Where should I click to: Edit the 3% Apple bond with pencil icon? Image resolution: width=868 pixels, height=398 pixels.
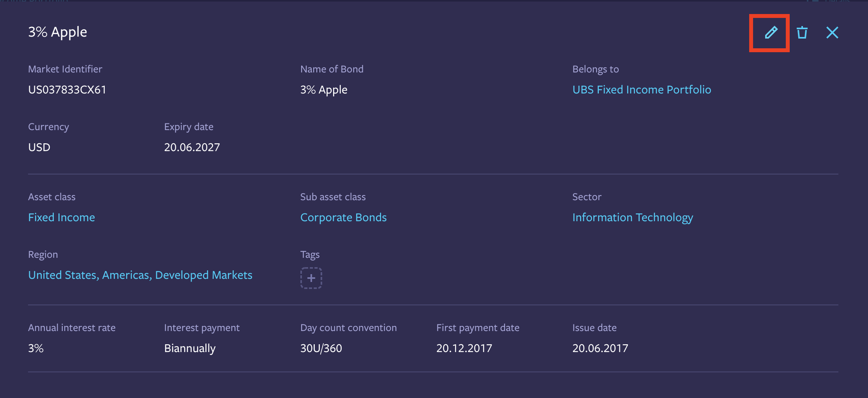[x=771, y=33]
